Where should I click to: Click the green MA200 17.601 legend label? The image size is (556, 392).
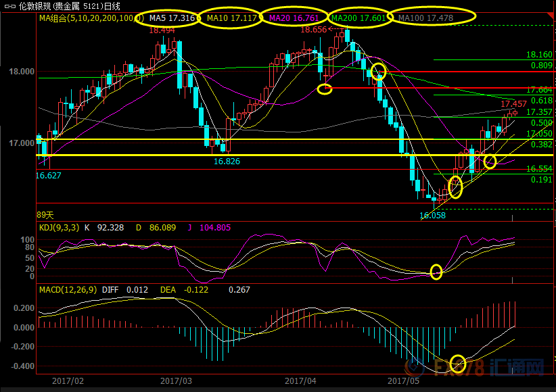coord(358,18)
